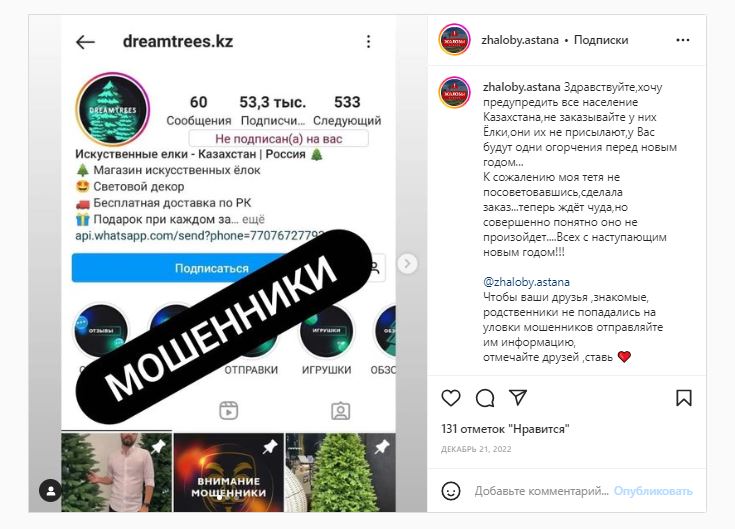Open post options three-dot menu

pos(683,40)
